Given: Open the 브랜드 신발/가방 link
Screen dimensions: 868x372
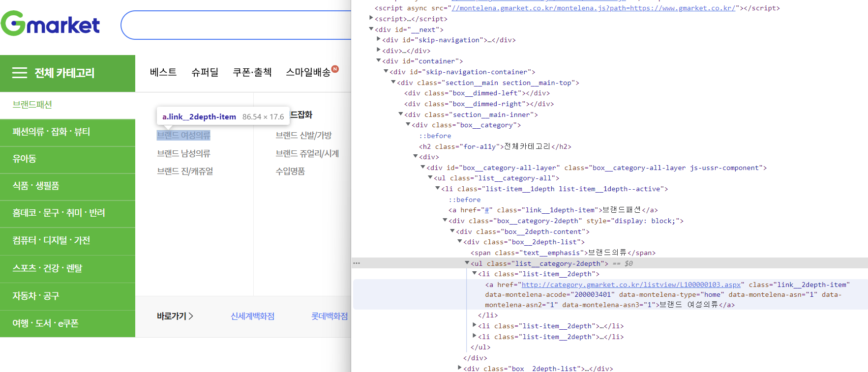Looking at the screenshot, I should [x=303, y=135].
